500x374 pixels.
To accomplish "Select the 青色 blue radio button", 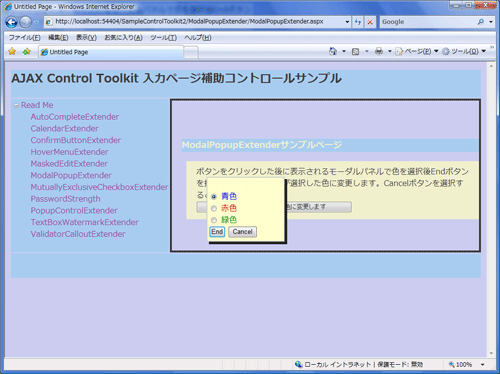I will tap(214, 197).
